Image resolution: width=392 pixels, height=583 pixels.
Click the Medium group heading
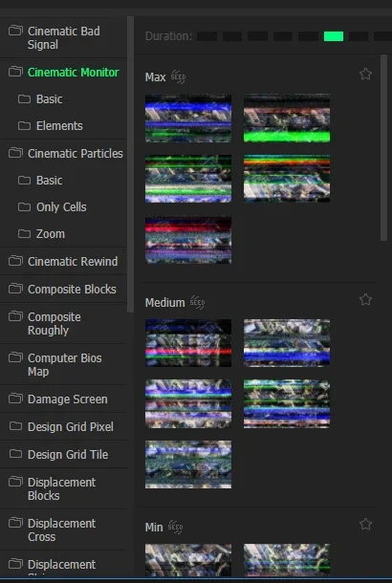coord(164,302)
